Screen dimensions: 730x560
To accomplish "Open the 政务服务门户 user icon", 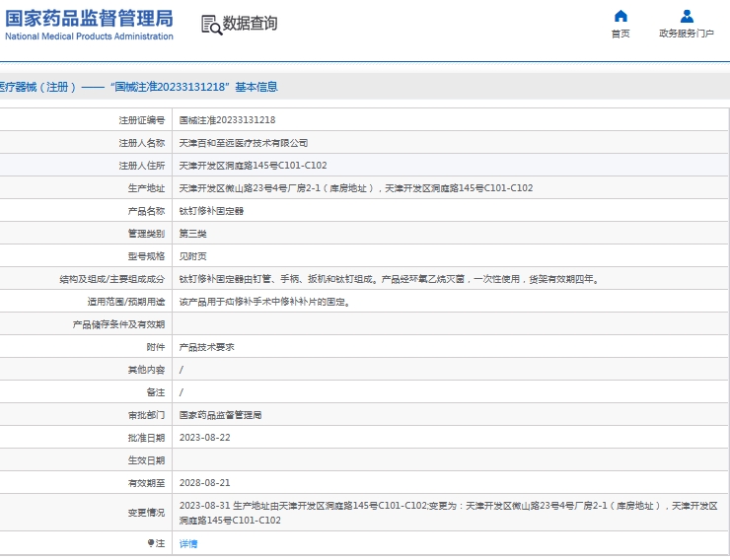I will 687,17.
